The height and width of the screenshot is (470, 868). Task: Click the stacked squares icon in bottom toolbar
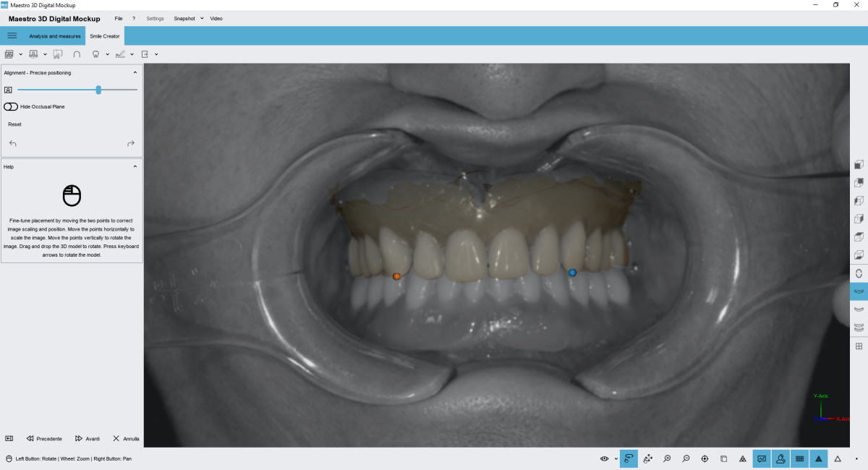click(x=723, y=458)
